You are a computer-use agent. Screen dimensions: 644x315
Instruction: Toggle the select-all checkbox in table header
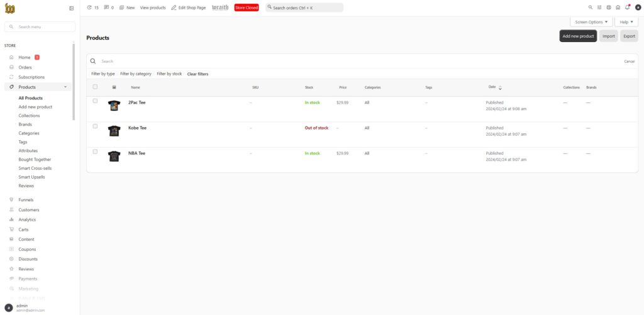coord(95,87)
